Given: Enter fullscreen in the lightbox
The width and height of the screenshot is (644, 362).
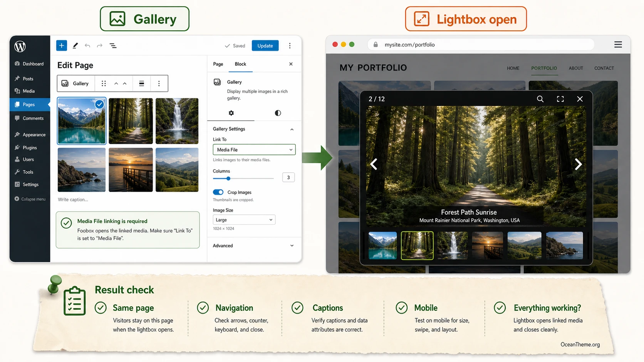Looking at the screenshot, I should pyautogui.click(x=560, y=99).
